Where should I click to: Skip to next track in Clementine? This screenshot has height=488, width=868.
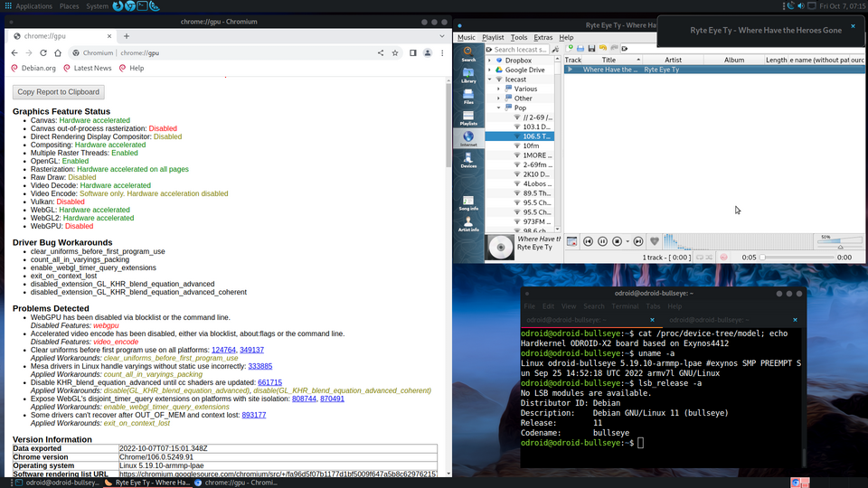click(x=638, y=242)
